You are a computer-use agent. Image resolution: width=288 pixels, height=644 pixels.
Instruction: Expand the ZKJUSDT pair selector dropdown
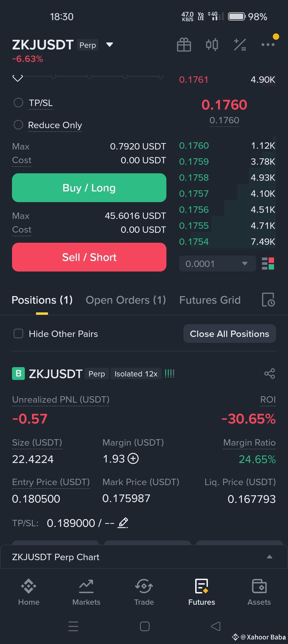[110, 45]
